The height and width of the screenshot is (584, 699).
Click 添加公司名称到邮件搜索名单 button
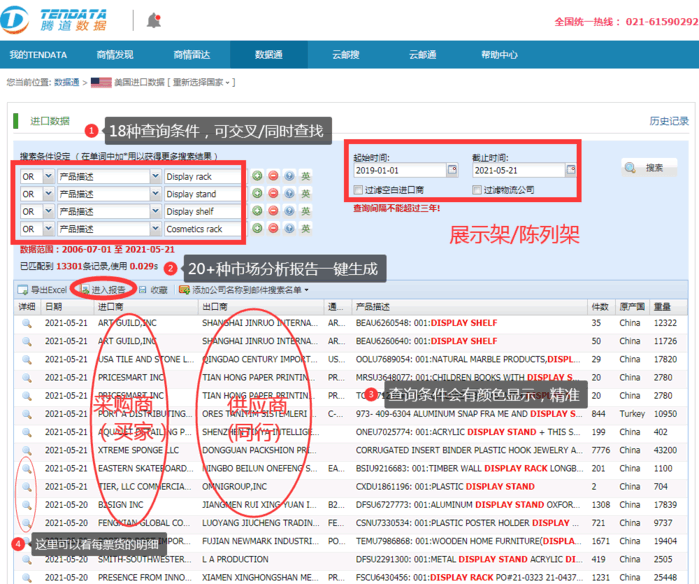pos(243,290)
